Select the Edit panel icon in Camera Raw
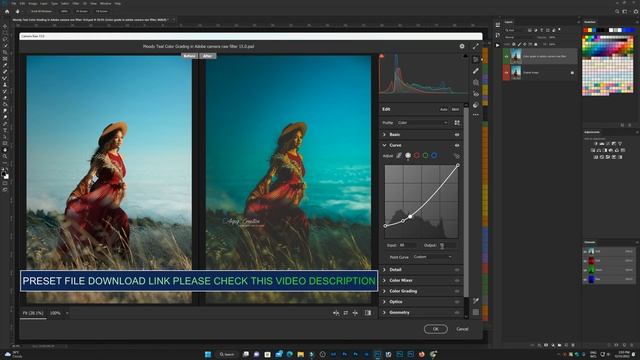 point(476,60)
